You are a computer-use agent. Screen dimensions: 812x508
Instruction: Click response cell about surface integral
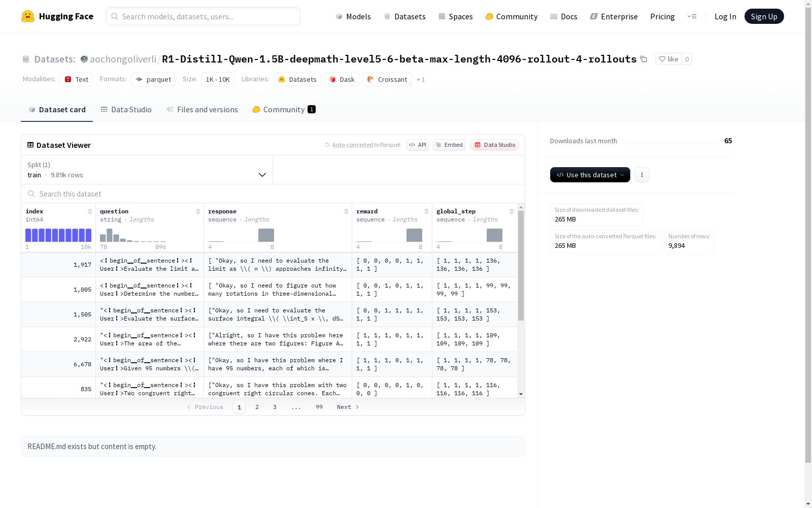coord(278,314)
